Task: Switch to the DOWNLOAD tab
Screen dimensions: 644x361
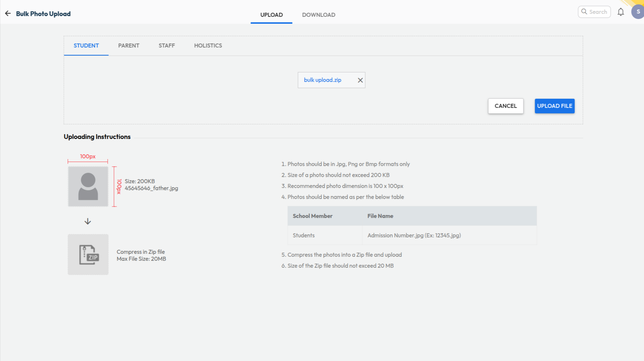Action: point(319,15)
